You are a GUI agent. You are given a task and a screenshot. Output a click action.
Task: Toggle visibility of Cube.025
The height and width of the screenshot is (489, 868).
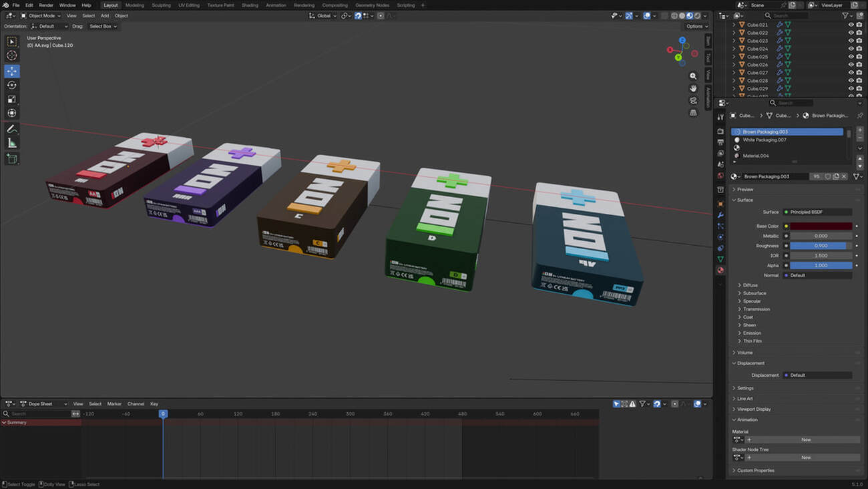coord(851,57)
